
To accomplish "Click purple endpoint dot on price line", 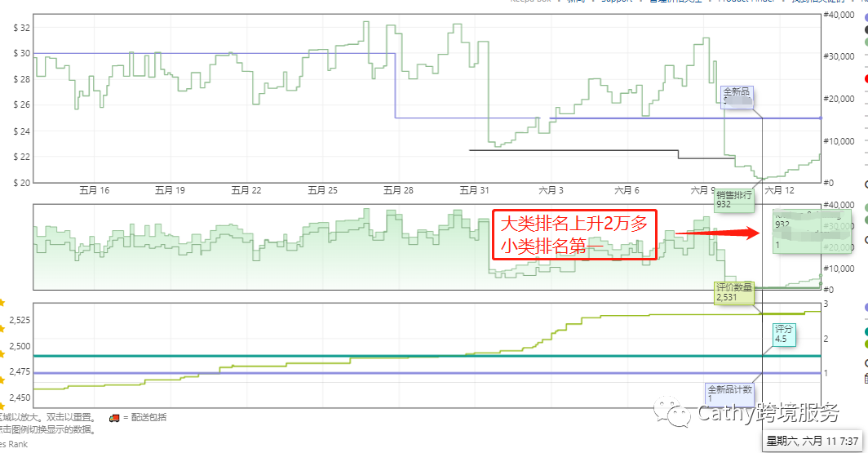I will (820, 118).
